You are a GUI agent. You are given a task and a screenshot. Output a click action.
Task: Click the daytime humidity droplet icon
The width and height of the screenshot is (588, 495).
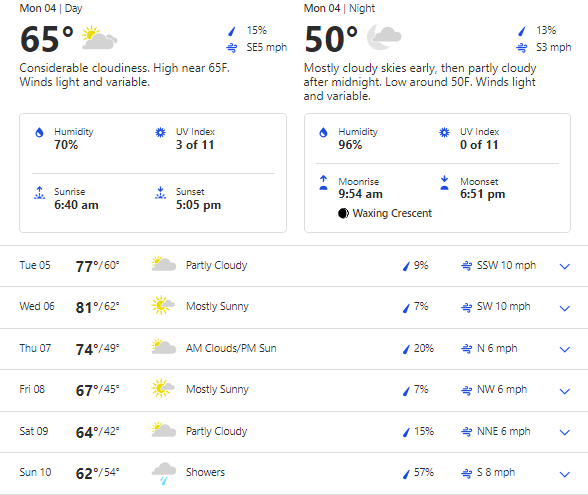tap(39, 132)
